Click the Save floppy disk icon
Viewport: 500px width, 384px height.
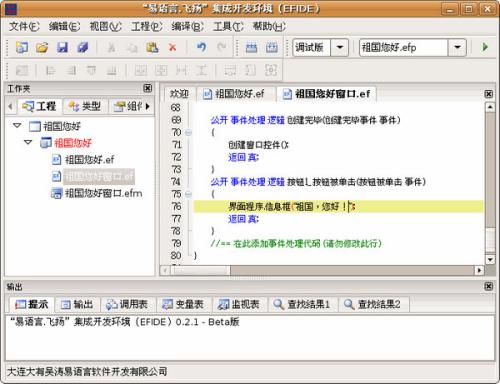[62, 47]
